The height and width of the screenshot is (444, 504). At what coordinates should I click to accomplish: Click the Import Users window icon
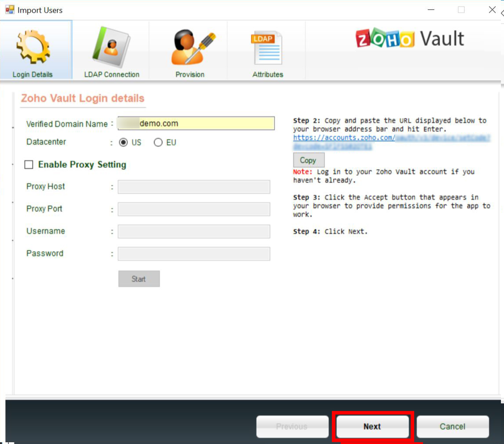pyautogui.click(x=10, y=10)
